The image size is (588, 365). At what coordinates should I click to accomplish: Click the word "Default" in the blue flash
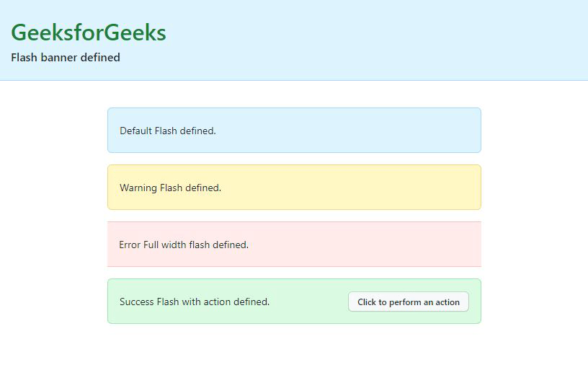[136, 131]
